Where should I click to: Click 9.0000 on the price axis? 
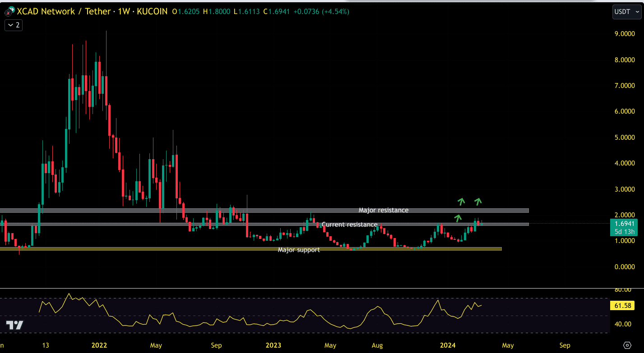(624, 34)
